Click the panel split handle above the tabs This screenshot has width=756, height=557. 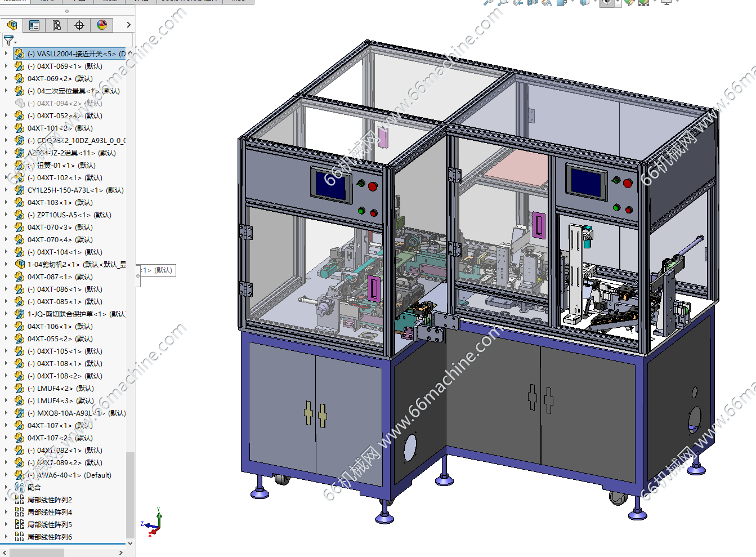pos(67,11)
